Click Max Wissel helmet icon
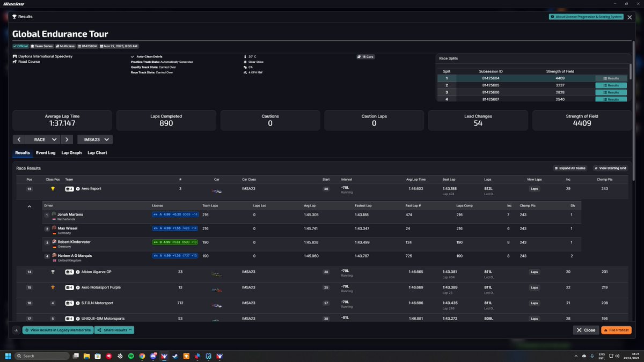The height and width of the screenshot is (362, 644). pyautogui.click(x=54, y=228)
